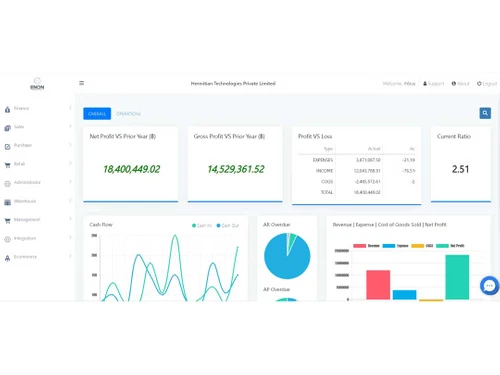Image resolution: width=500 pixels, height=375 pixels.
Task: Click the AR Overdue pie chart
Action: coord(287,256)
